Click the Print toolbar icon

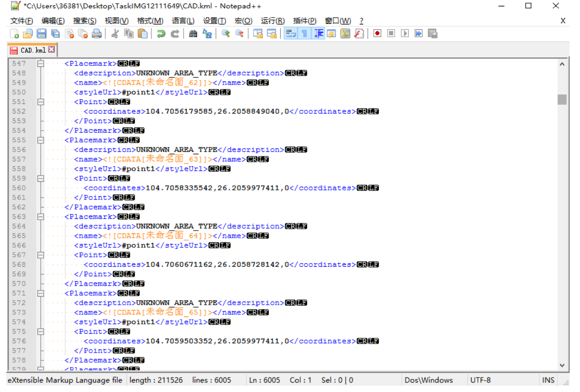pos(97,33)
